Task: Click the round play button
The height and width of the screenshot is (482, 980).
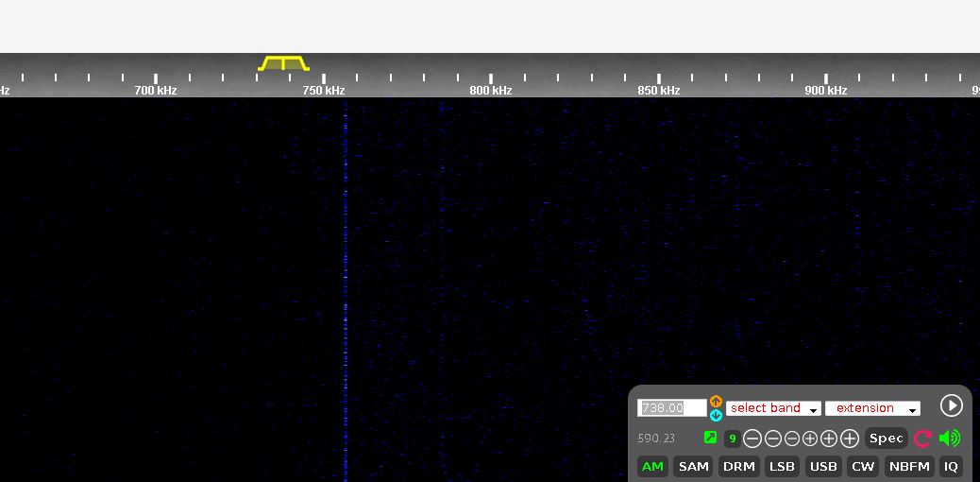Action: (x=952, y=405)
